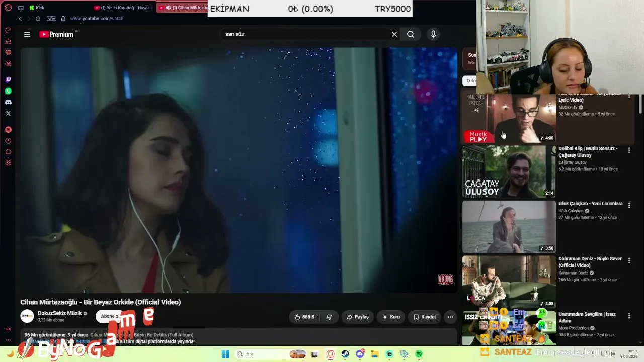Open Spotify from the taskbar

coord(419,354)
